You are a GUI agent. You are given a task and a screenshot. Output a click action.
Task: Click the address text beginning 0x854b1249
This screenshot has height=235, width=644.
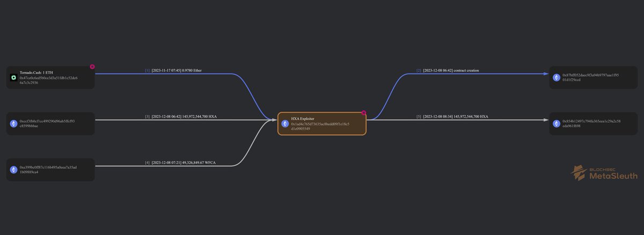click(592, 123)
